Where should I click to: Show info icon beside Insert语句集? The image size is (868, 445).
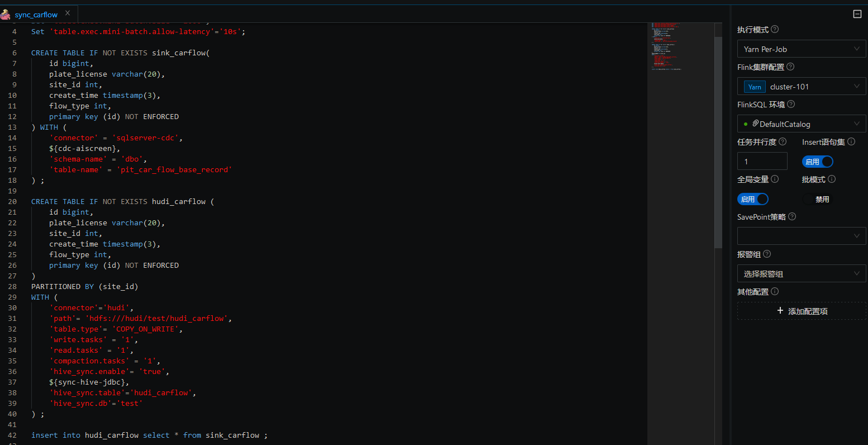(x=851, y=141)
